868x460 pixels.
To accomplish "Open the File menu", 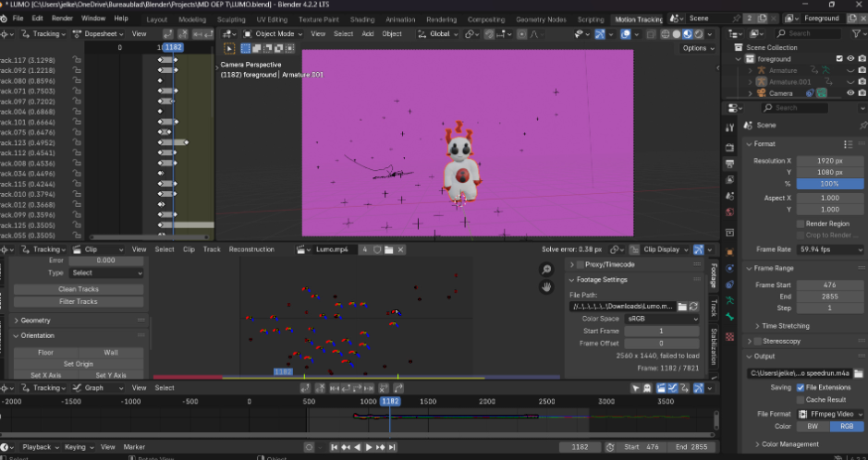I will [18, 18].
